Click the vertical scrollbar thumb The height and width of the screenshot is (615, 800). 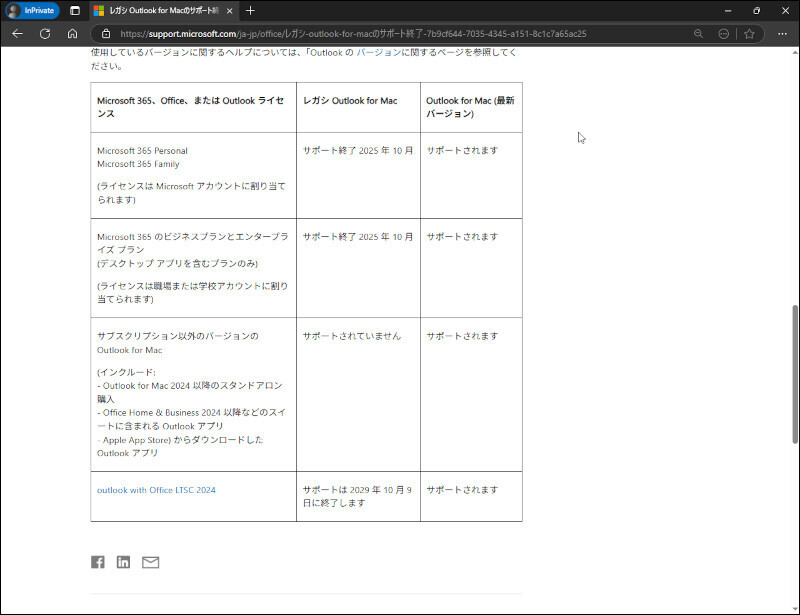pos(795,374)
